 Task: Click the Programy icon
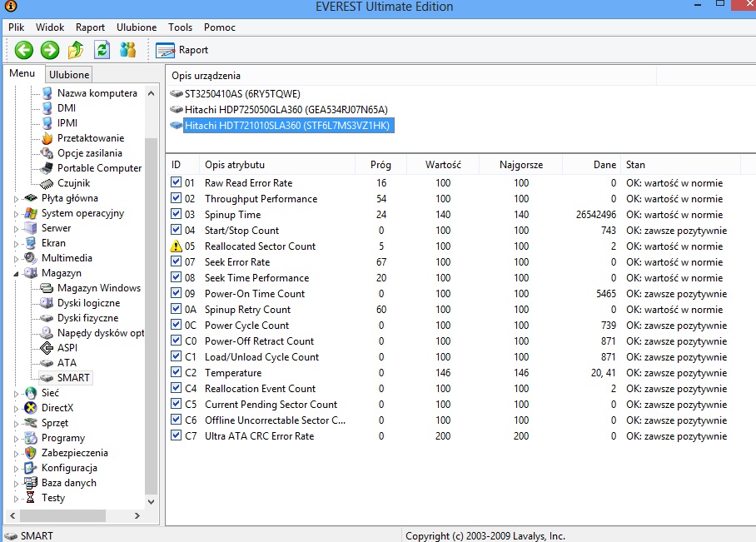click(x=31, y=437)
